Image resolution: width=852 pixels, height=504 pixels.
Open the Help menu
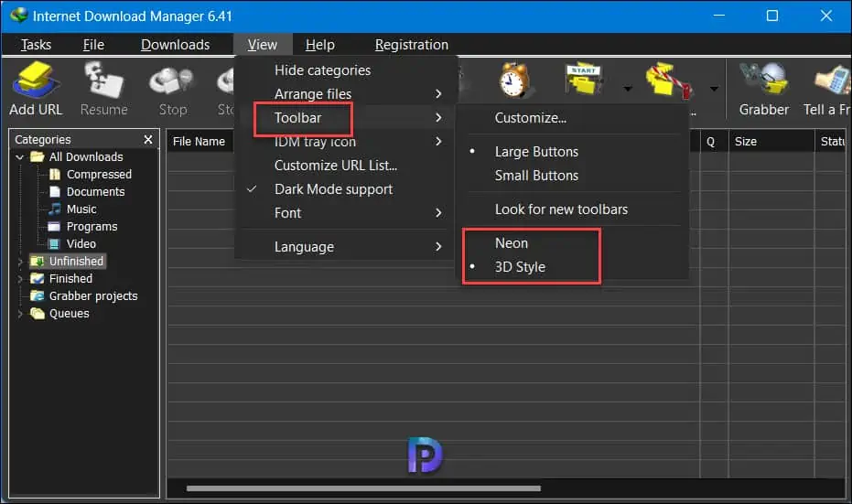[x=320, y=45]
